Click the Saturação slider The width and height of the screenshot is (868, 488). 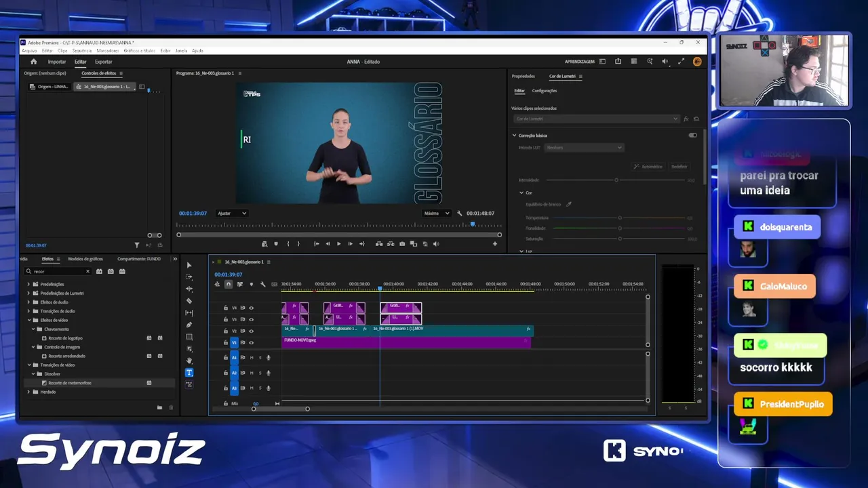pos(618,239)
